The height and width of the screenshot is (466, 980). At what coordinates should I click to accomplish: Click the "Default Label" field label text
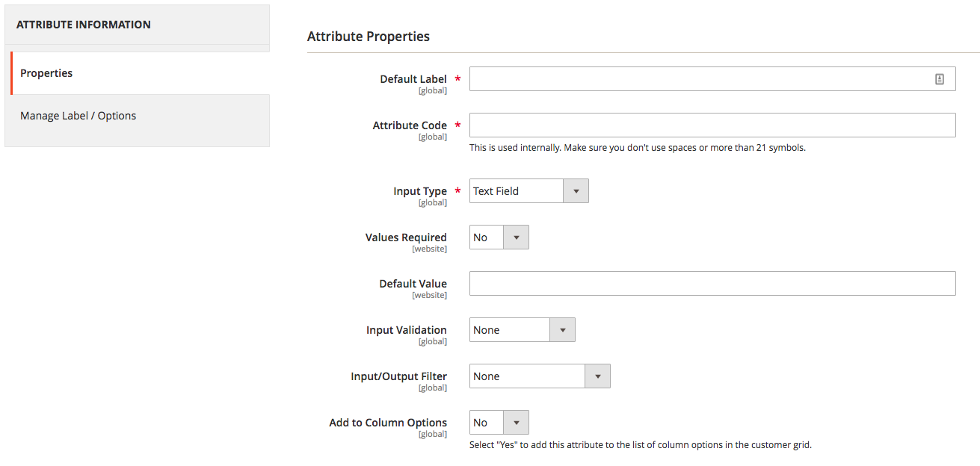[413, 79]
